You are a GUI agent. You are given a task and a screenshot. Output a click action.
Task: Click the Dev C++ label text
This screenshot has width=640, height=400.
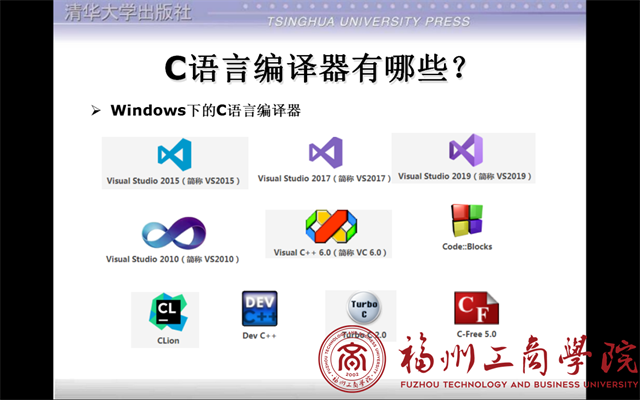click(259, 336)
